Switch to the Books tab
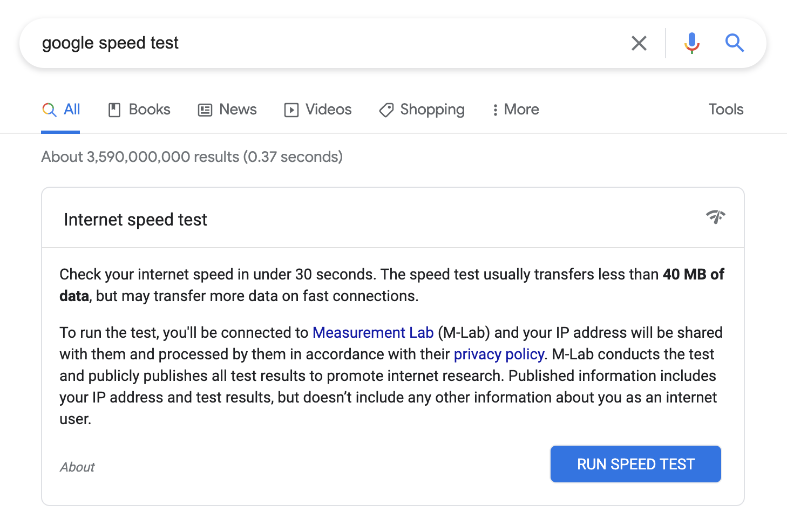Screen dimensions: 787x532 [139, 110]
